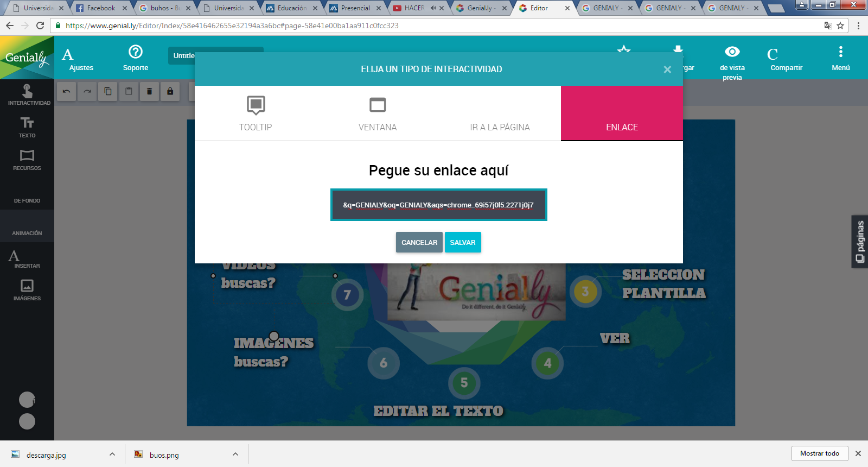Click Mostrar todo downloads button
Image resolution: width=868 pixels, height=467 pixels.
tap(819, 453)
